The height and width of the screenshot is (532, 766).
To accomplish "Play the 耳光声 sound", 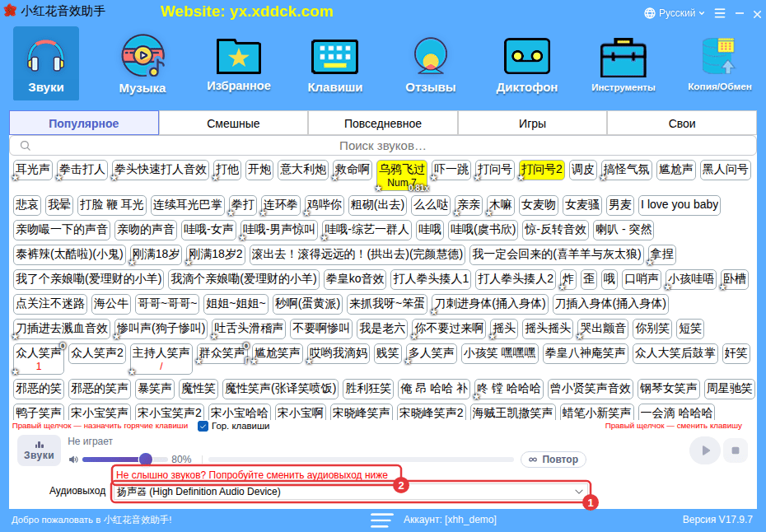I will coord(33,170).
